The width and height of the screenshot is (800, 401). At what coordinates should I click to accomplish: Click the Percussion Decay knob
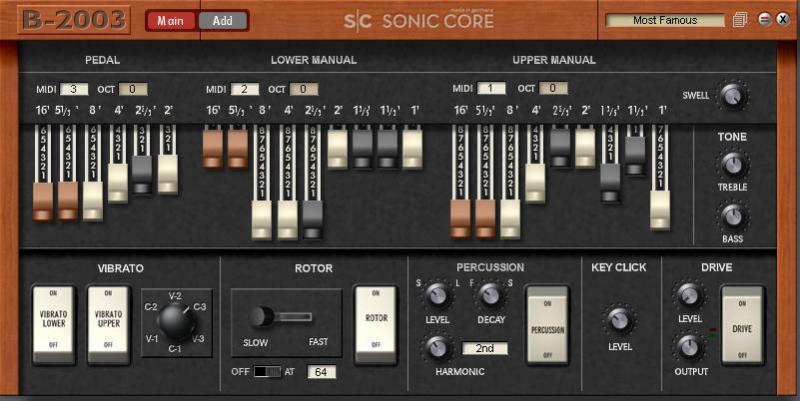coord(490,294)
